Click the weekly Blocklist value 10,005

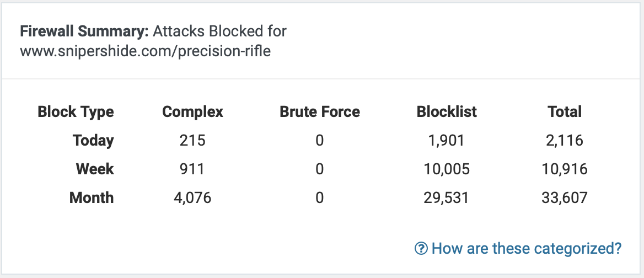[x=447, y=169]
